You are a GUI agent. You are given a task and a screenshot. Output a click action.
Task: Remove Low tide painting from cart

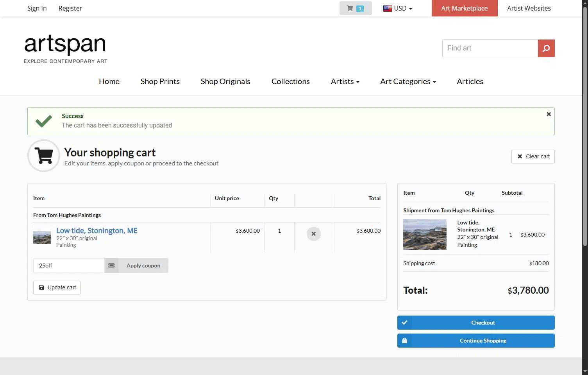point(313,234)
